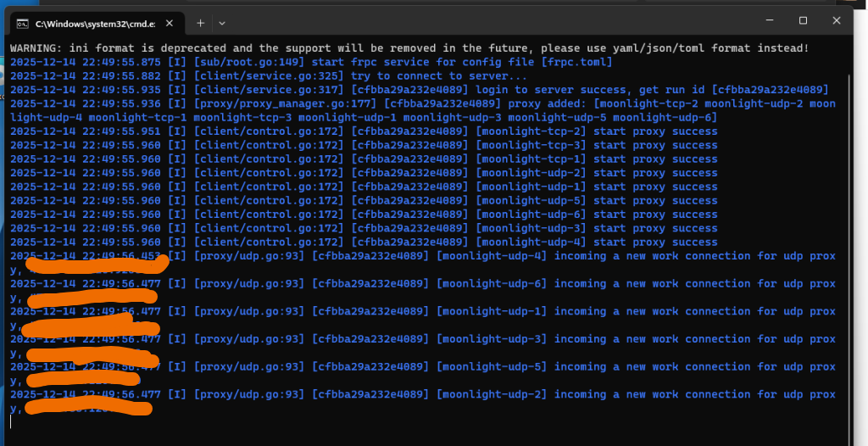Click the ini format deprecated WARNING line
Image resolution: width=868 pixels, height=446 pixels.
click(409, 49)
